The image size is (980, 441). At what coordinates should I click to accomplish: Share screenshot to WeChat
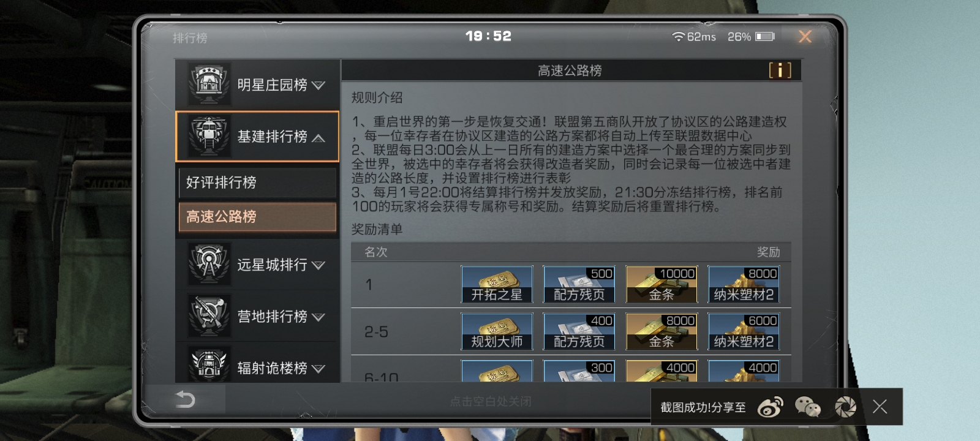point(808,407)
